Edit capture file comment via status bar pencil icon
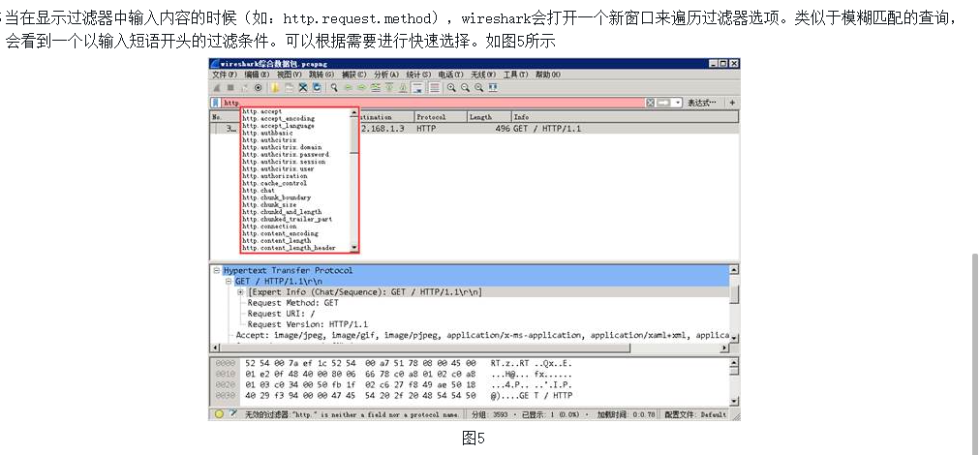This screenshot has width=980, height=455. pyautogui.click(x=233, y=413)
